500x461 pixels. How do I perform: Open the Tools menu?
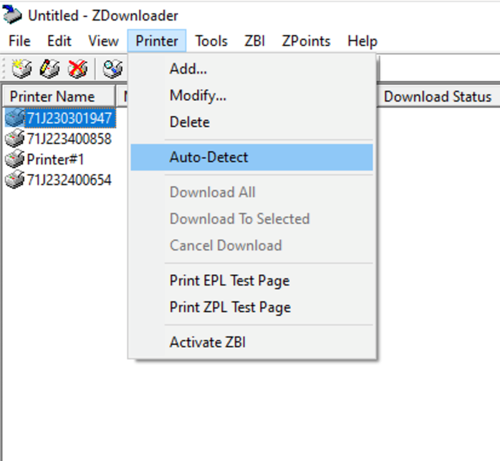tap(211, 41)
